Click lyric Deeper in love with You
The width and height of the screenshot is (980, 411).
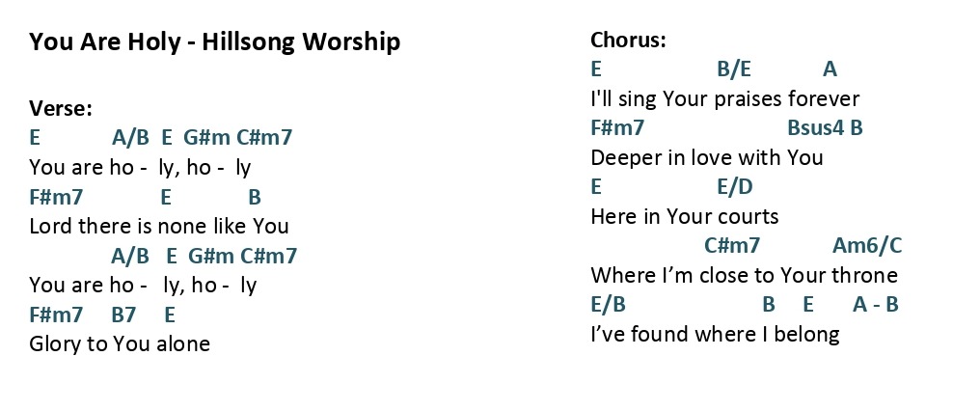(x=706, y=157)
